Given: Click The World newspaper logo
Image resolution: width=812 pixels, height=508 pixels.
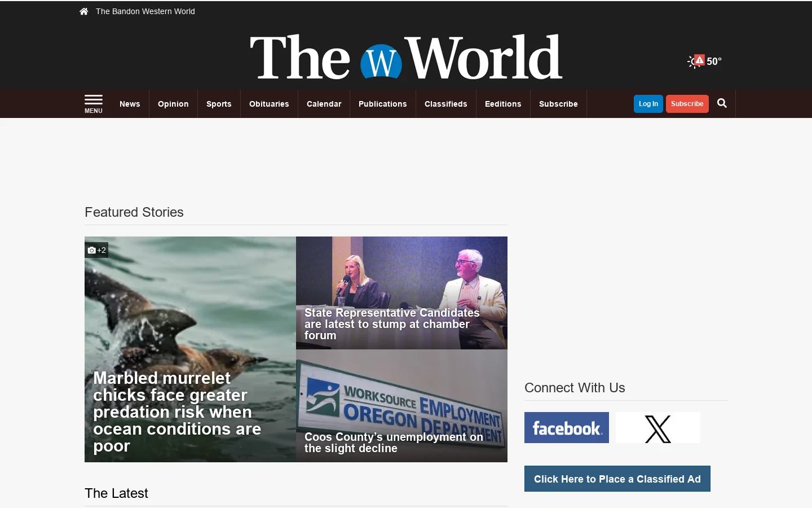Looking at the screenshot, I should click(x=406, y=57).
